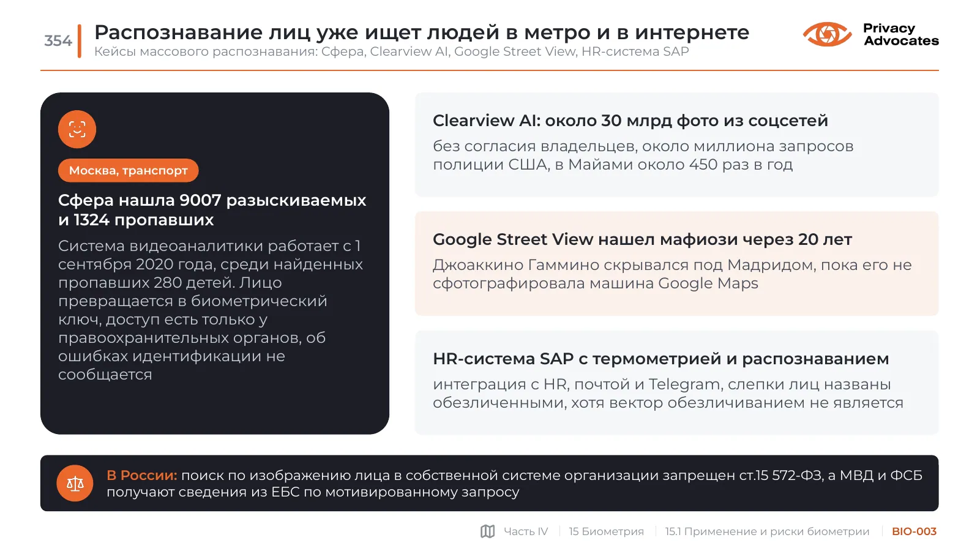Click the main slide title about распознавание лиц
980x551 pixels.
422,32
